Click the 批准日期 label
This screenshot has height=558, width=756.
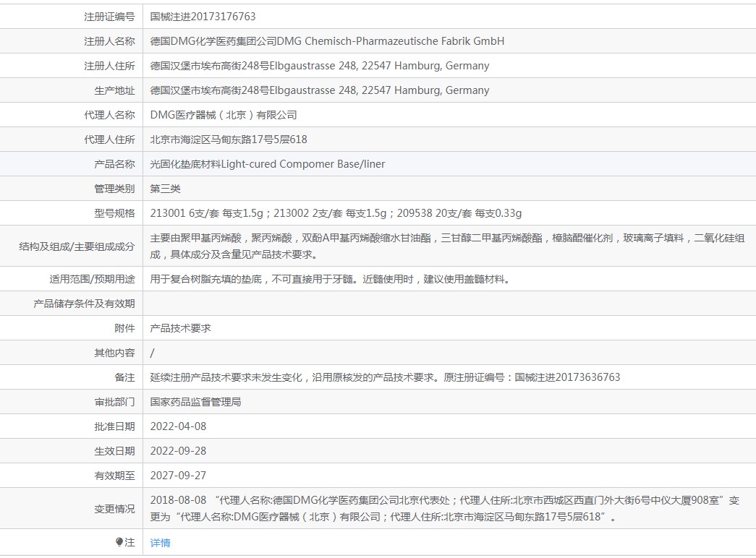(115, 426)
